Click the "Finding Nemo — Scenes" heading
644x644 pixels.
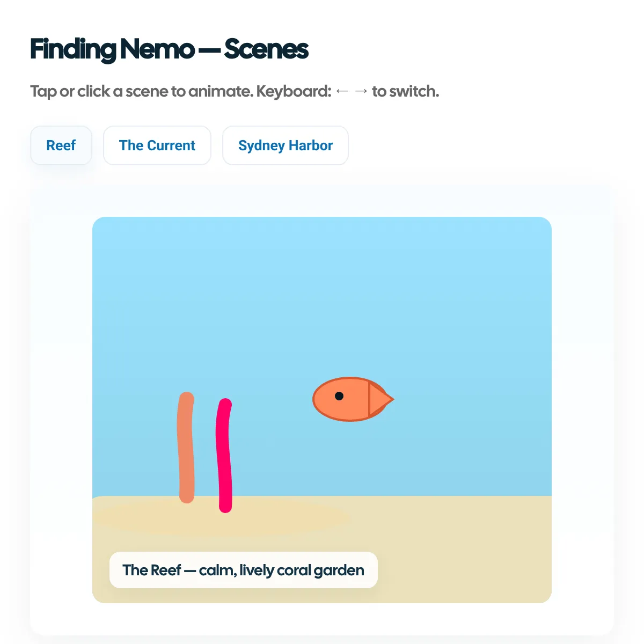[x=169, y=49]
